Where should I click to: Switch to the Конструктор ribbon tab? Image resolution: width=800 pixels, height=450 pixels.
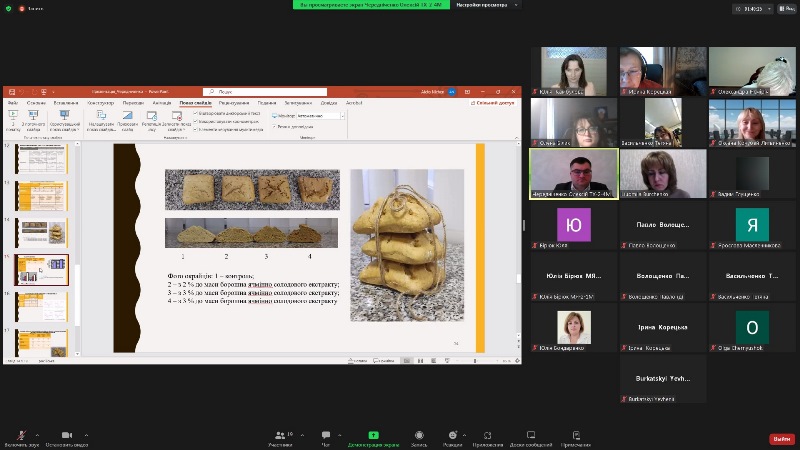(100, 102)
